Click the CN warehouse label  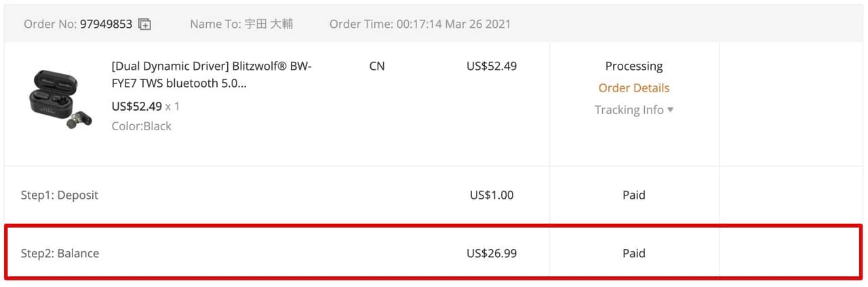coord(377,66)
